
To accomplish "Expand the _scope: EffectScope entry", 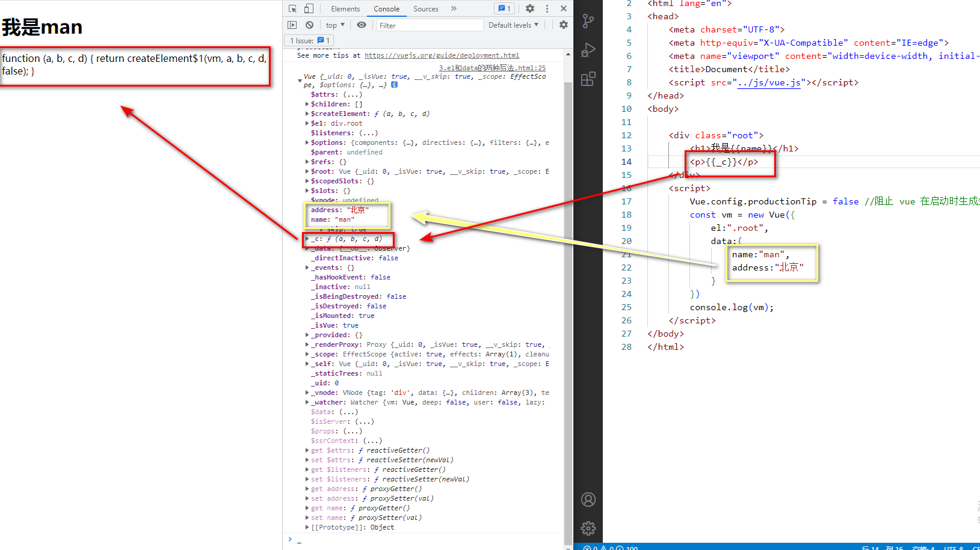I will pos(307,354).
